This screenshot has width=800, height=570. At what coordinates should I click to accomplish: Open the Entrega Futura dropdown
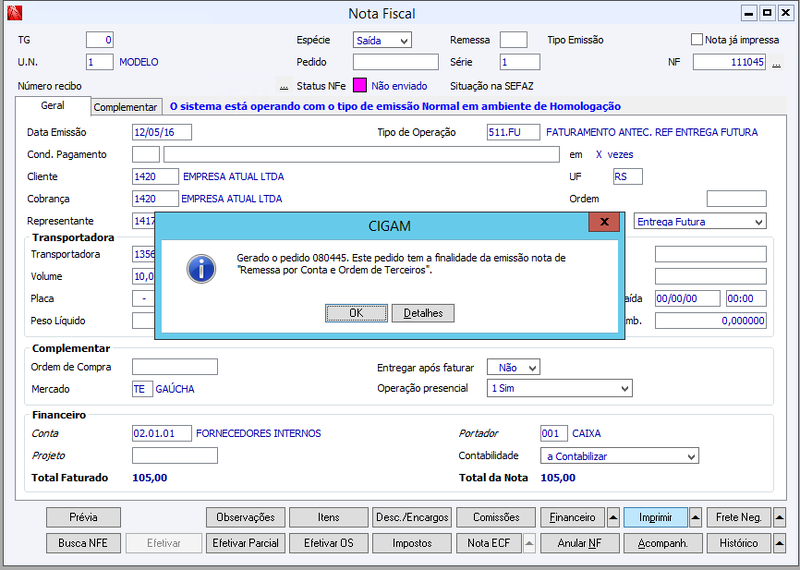click(x=700, y=222)
